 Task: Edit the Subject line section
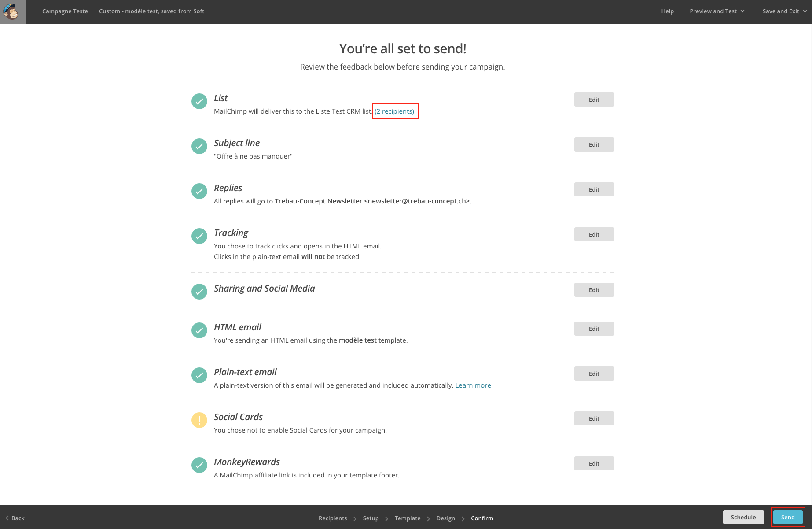pos(594,144)
